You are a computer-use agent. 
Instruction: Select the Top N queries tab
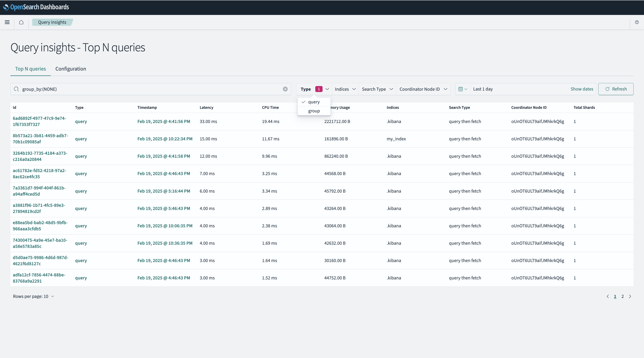point(31,69)
